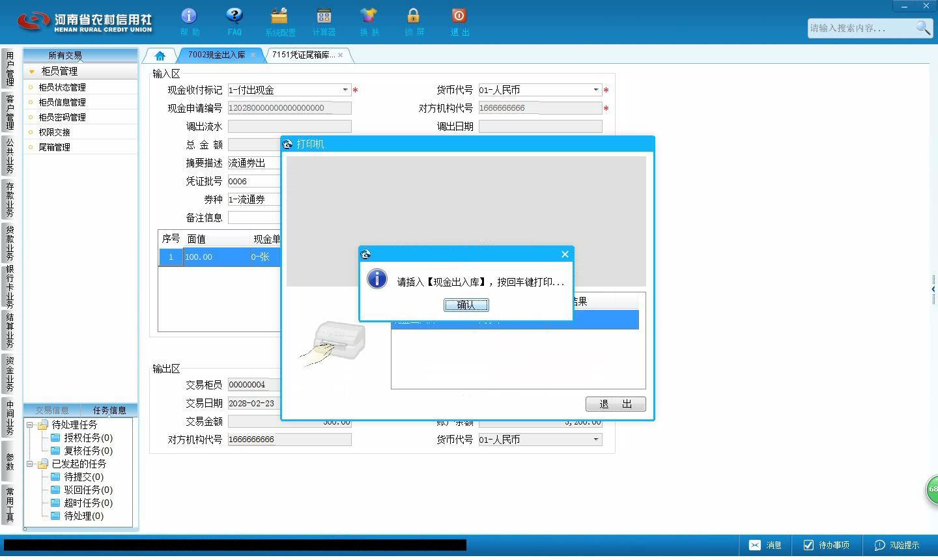Click the search magnifier icon
The height and width of the screenshot is (560, 938).
pyautogui.click(x=923, y=27)
